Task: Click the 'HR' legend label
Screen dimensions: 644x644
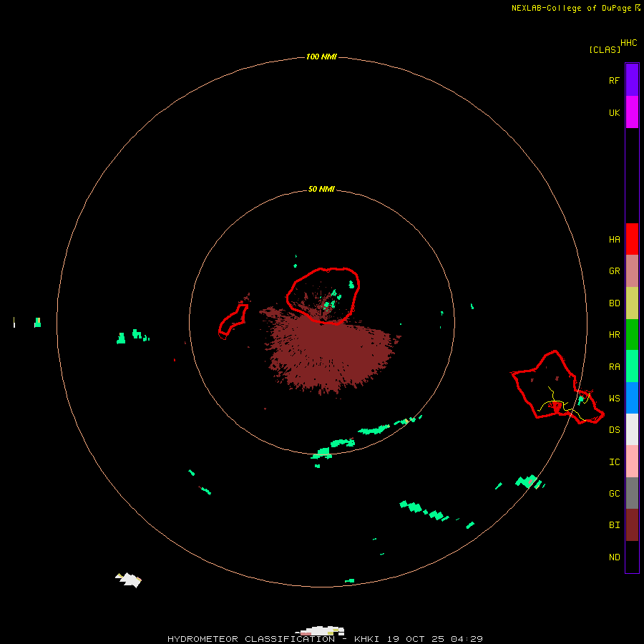Action: [614, 335]
